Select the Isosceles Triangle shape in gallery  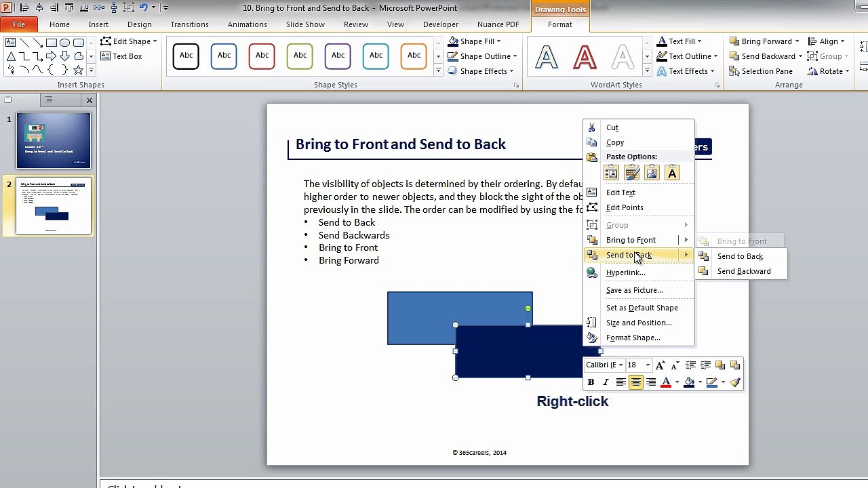pyautogui.click(x=11, y=56)
